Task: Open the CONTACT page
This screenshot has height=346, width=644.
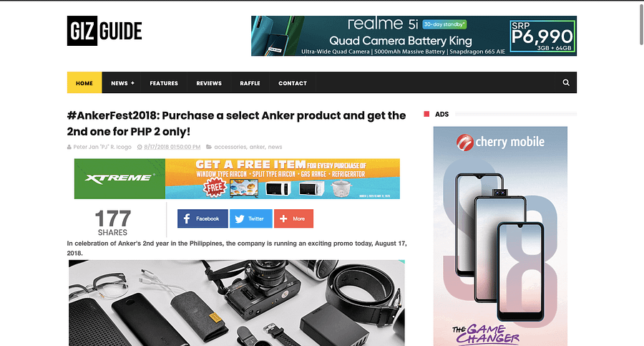Action: (x=293, y=82)
